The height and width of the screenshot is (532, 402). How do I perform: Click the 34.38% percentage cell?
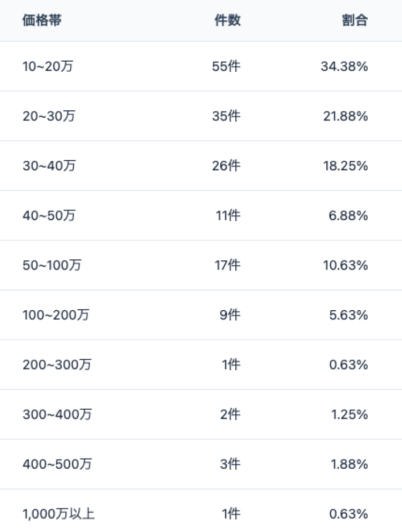(344, 66)
